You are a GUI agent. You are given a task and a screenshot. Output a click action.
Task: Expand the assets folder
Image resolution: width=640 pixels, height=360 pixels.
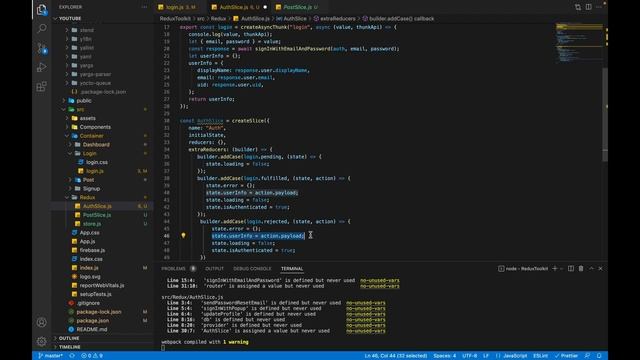tap(87, 118)
